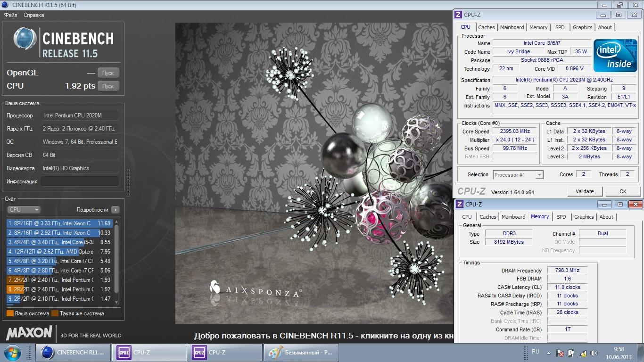Switch to CPU tab in lower CPU-Z
The width and height of the screenshot is (644, 362).
click(467, 217)
